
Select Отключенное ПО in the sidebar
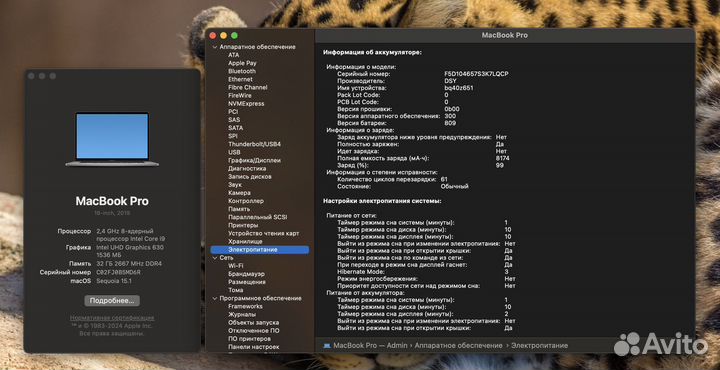[x=254, y=331]
